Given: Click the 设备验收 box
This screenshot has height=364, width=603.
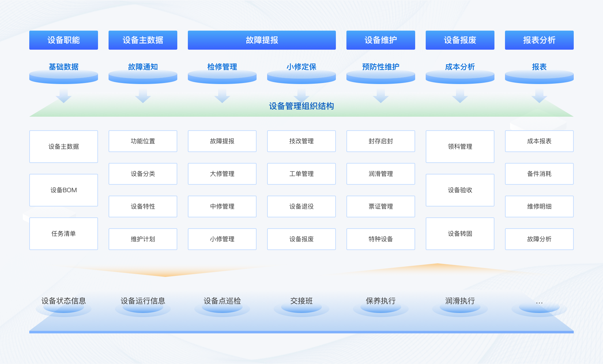Looking at the screenshot, I should tap(460, 190).
